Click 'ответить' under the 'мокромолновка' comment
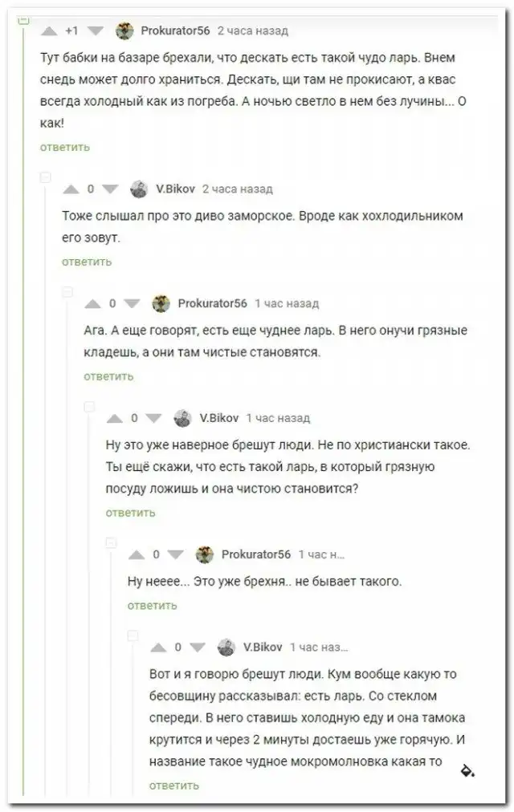The height and width of the screenshot is (812, 514). click(173, 786)
